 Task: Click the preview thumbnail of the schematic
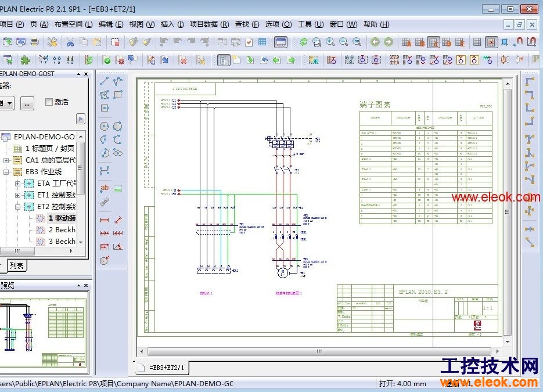pyautogui.click(x=44, y=332)
